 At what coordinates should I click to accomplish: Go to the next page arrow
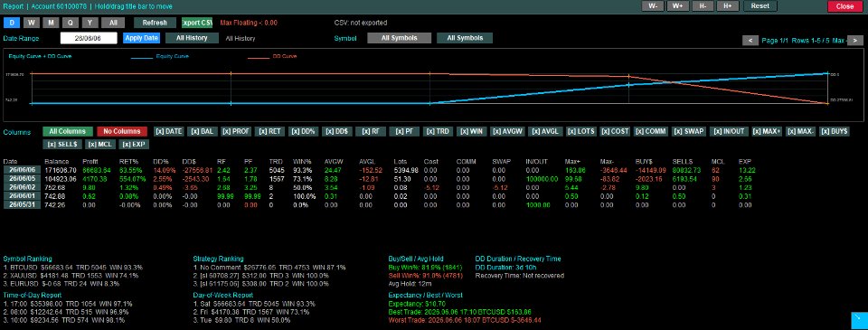[x=855, y=41]
